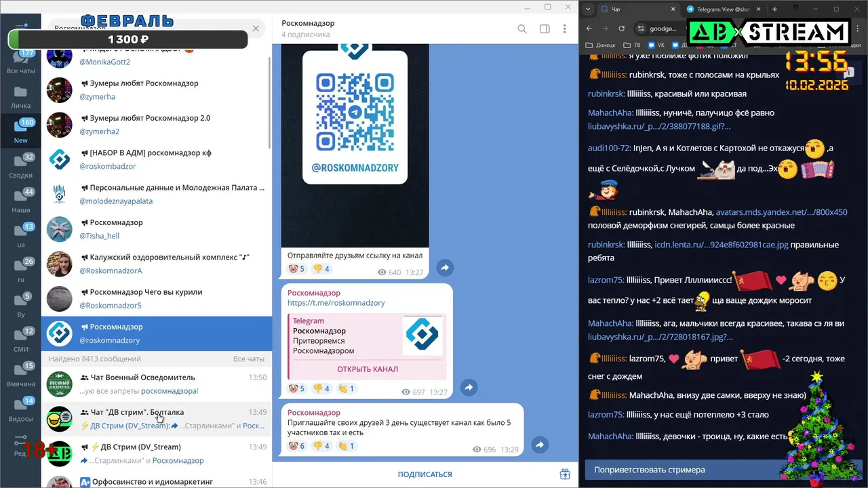Open a new browser tab with plus

(775, 9)
